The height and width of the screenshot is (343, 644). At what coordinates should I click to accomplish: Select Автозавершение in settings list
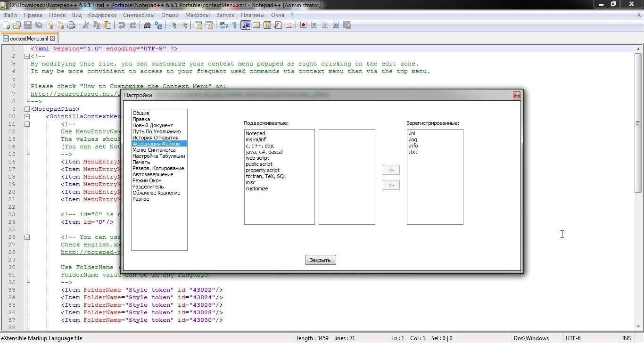click(x=159, y=174)
